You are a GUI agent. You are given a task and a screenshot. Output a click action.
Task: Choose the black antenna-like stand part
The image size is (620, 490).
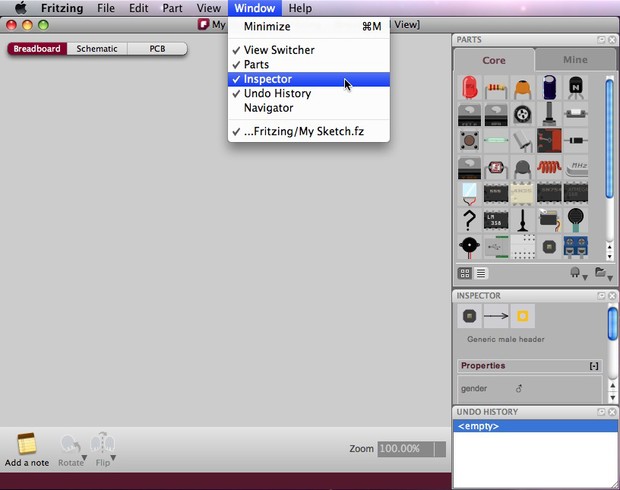(522, 220)
